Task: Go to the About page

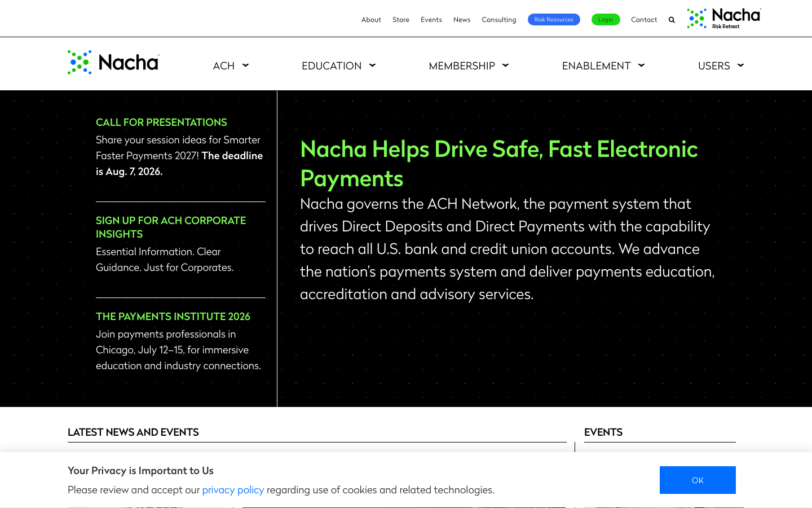Action: [x=371, y=20]
